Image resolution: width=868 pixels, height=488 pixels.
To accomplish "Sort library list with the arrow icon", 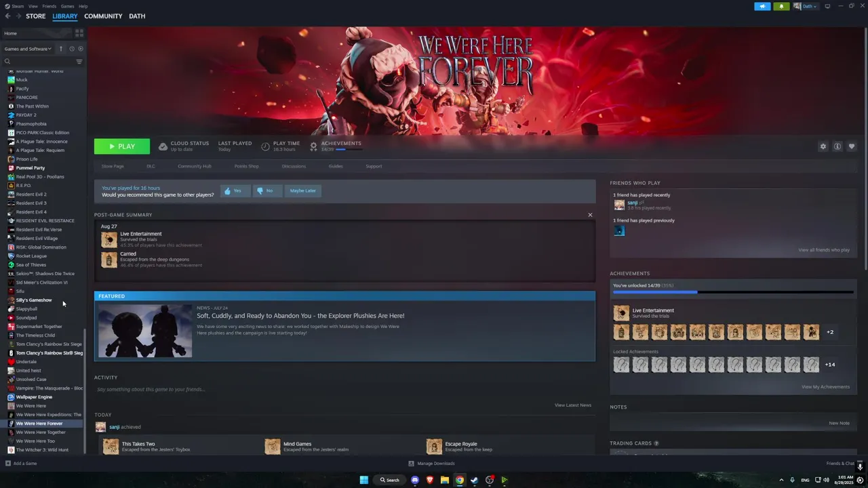I will click(60, 49).
